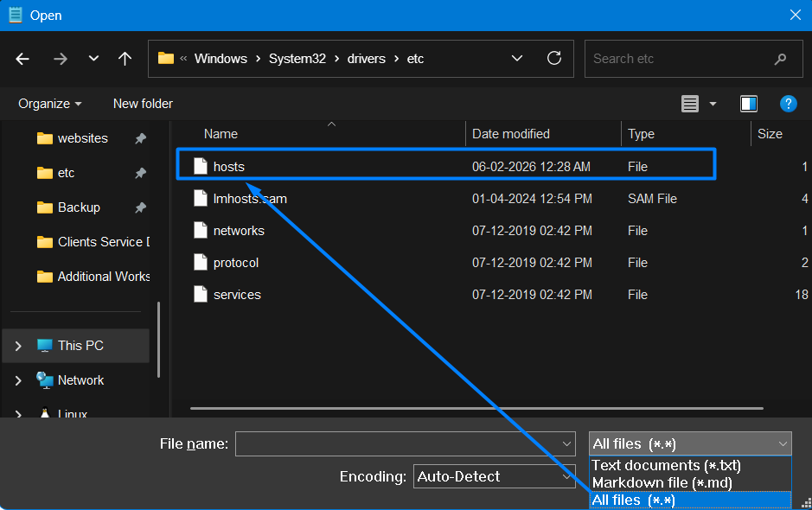
Task: Unpin the websites folder from Quick access
Action: click(x=141, y=137)
